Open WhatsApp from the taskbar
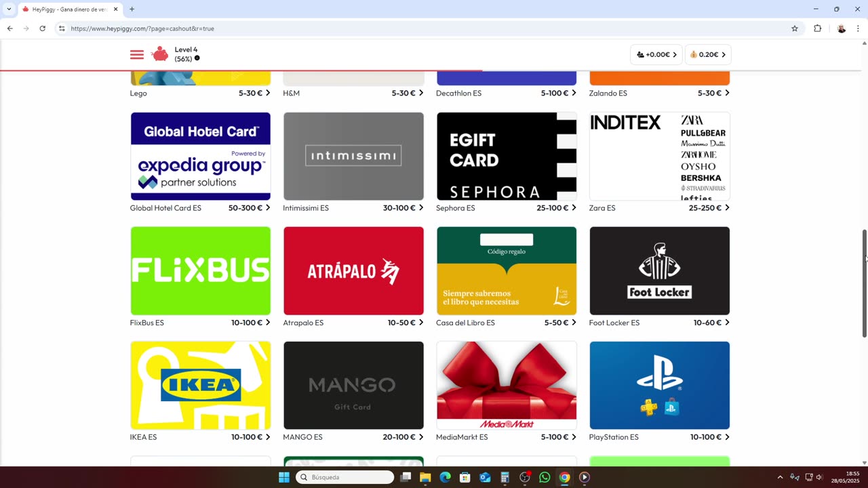868x488 pixels. pos(545,477)
